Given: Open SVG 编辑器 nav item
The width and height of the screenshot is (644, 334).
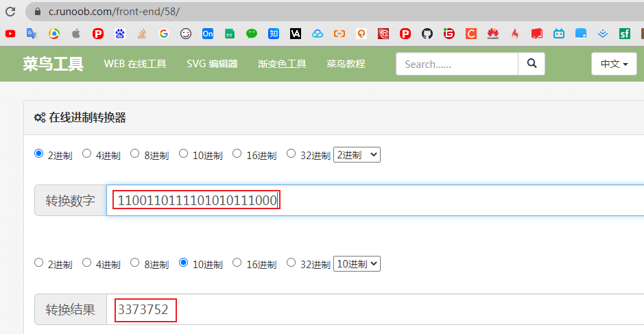Looking at the screenshot, I should tap(212, 64).
